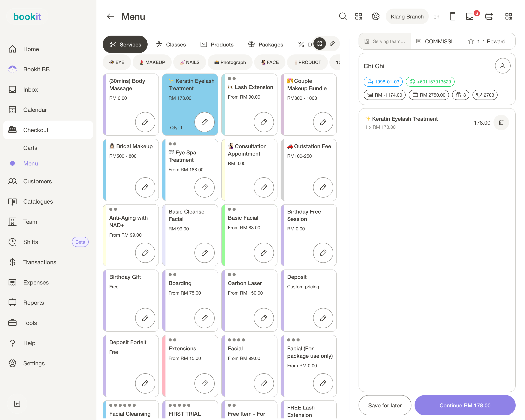Filter services by MAKEUP category

pyautogui.click(x=152, y=62)
